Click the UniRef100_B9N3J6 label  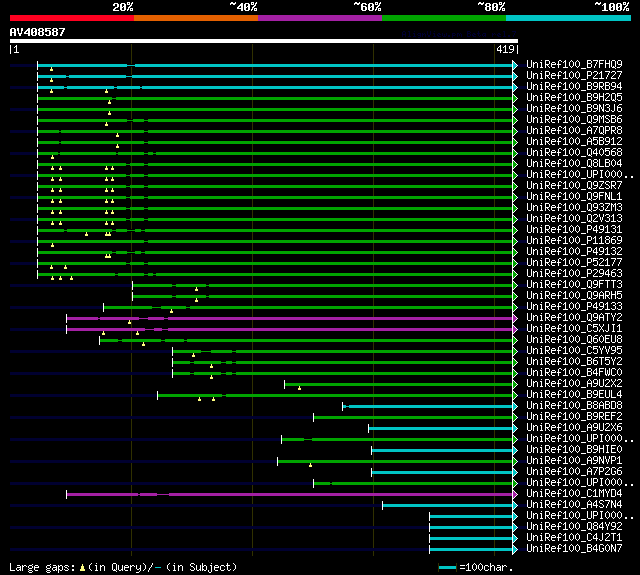[x=574, y=109]
